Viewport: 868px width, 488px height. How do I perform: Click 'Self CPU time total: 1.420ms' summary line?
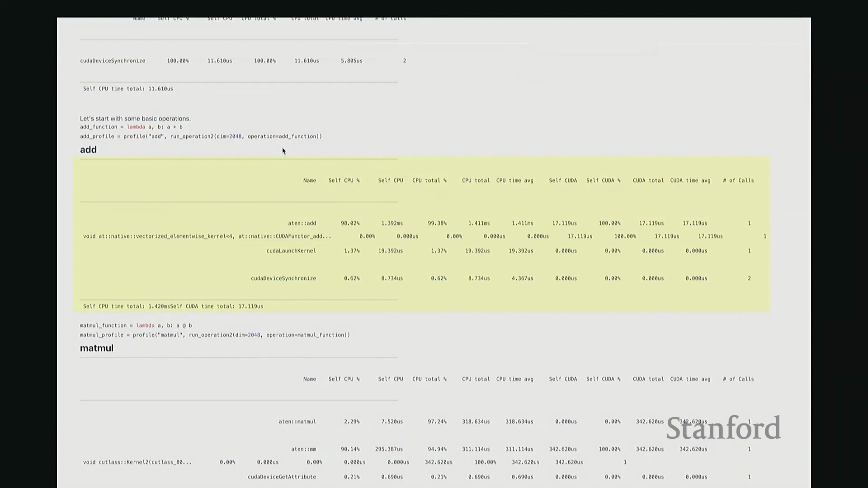click(127, 306)
